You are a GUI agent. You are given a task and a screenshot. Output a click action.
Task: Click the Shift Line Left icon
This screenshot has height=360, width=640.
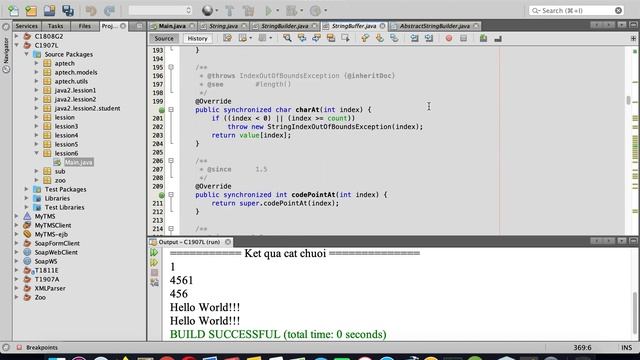coord(414,38)
